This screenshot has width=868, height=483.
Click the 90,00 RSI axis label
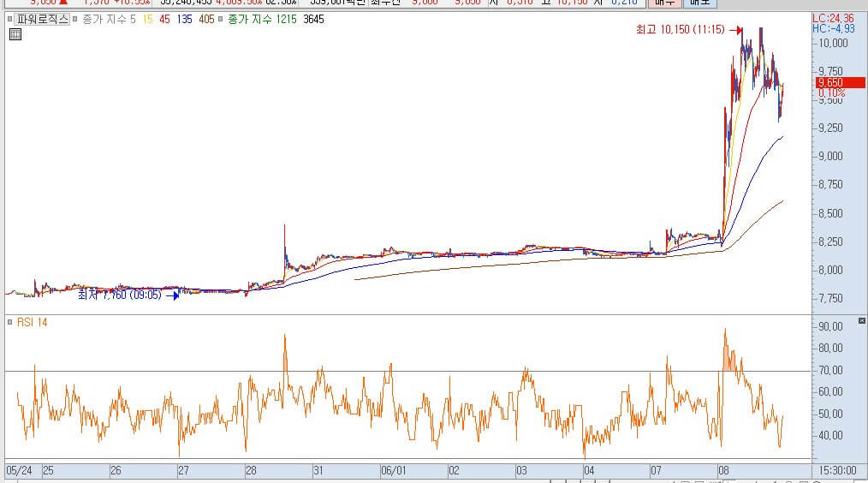pos(830,327)
